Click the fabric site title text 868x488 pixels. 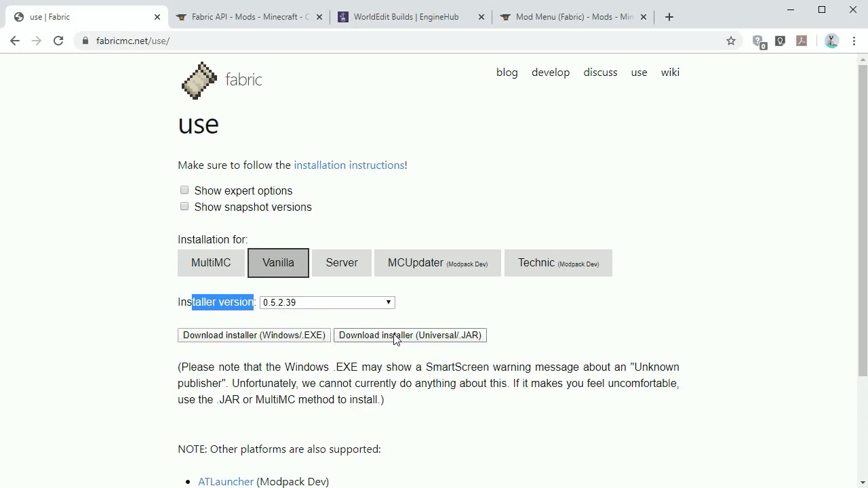click(243, 80)
